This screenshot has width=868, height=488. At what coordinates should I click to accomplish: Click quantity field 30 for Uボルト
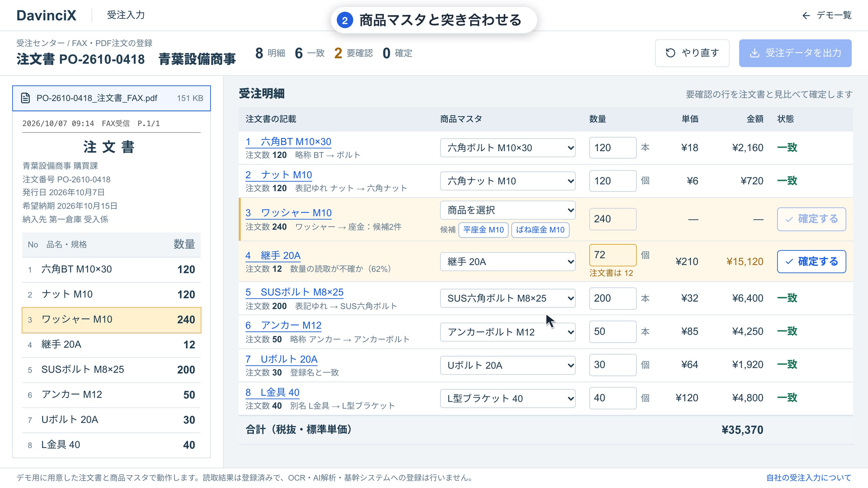pos(613,365)
